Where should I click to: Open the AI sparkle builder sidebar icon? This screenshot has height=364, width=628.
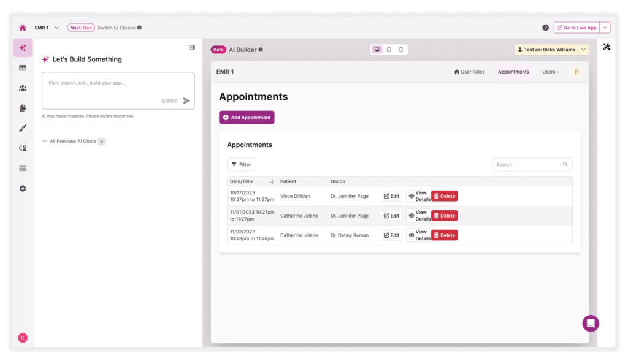[x=23, y=48]
